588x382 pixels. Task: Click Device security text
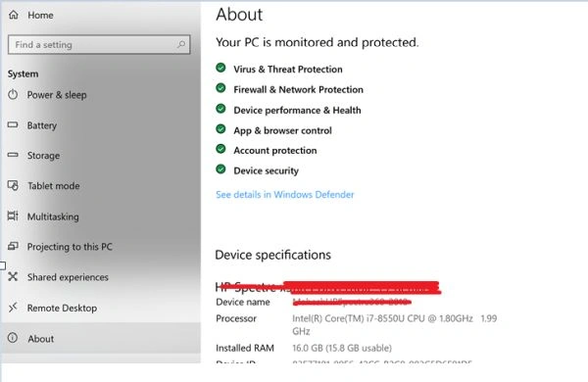[x=266, y=170]
